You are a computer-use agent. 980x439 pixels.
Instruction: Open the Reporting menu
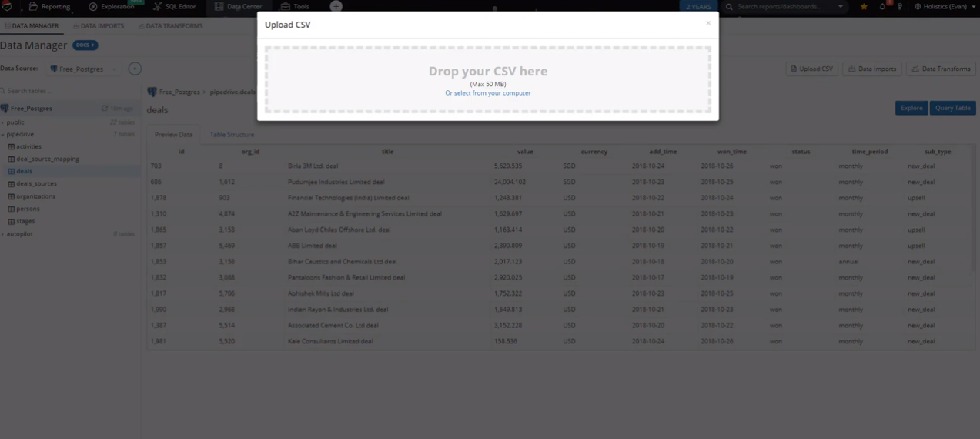click(x=49, y=6)
